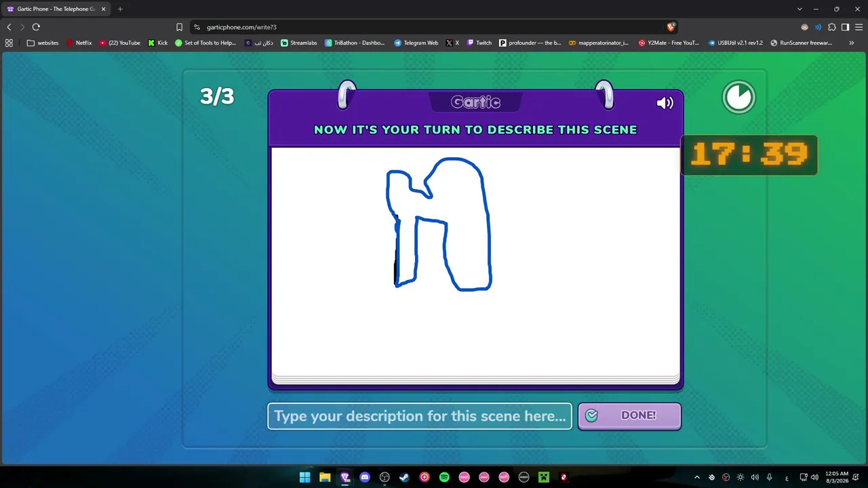Open the profounder bookmark

530,43
